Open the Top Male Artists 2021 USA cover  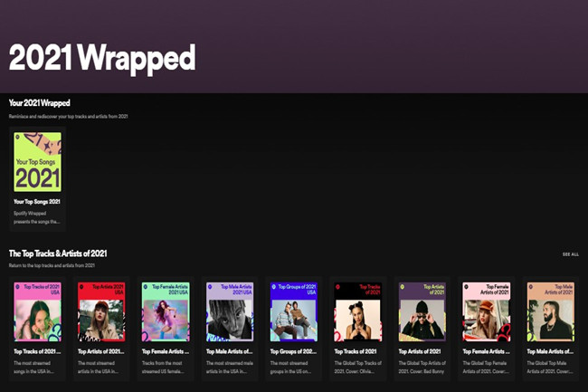pos(230,311)
